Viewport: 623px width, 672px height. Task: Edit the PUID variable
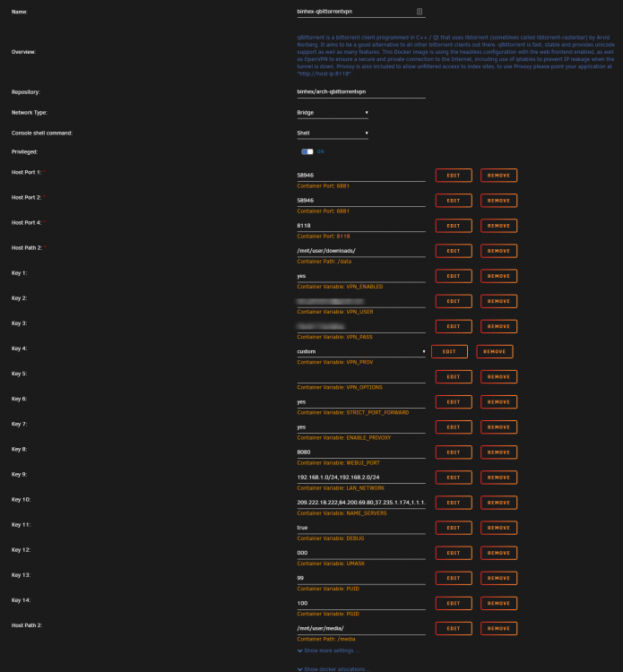tap(454, 578)
